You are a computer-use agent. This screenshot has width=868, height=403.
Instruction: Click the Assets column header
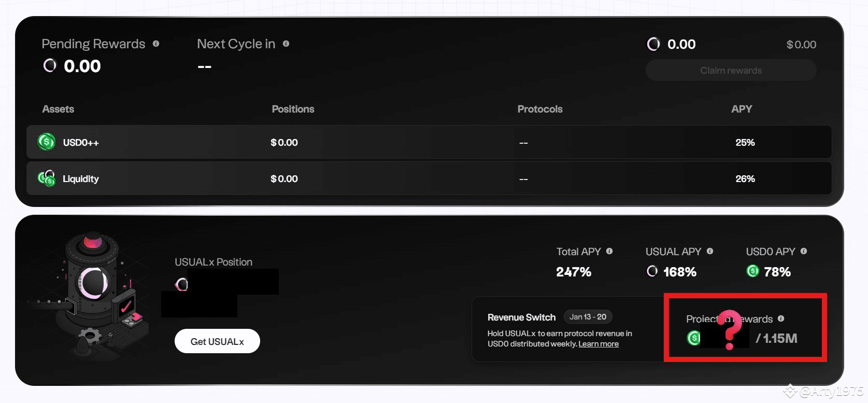[58, 109]
